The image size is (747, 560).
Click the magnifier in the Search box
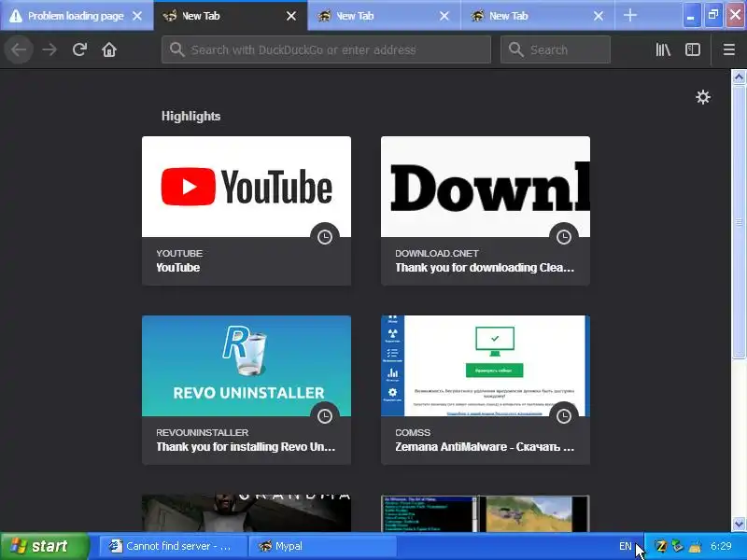pos(516,49)
